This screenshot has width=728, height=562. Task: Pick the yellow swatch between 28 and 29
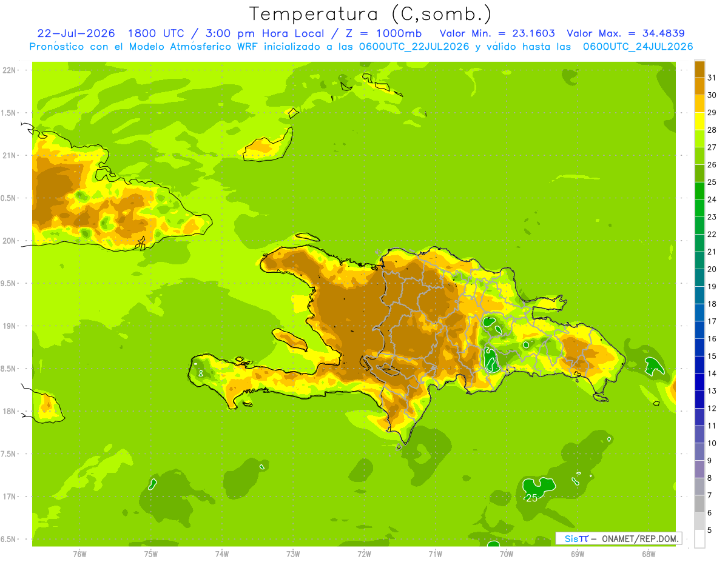(699, 121)
